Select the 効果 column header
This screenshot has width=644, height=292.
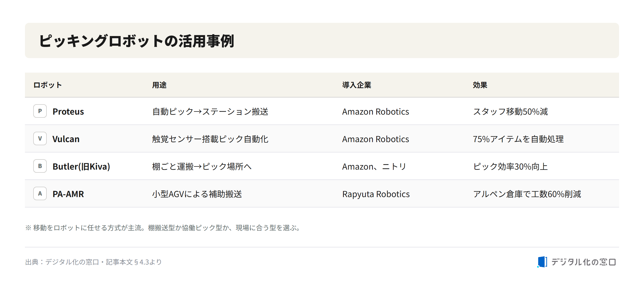480,85
